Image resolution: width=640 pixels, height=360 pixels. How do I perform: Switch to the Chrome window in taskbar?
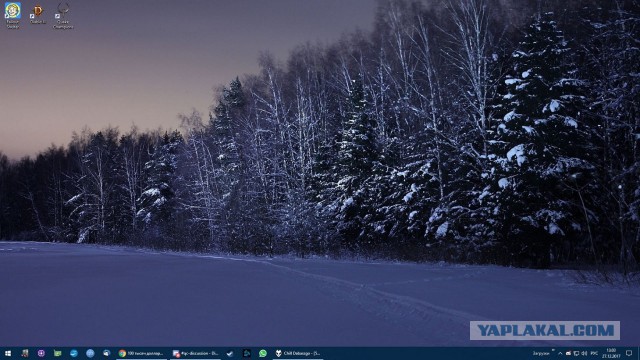141,353
